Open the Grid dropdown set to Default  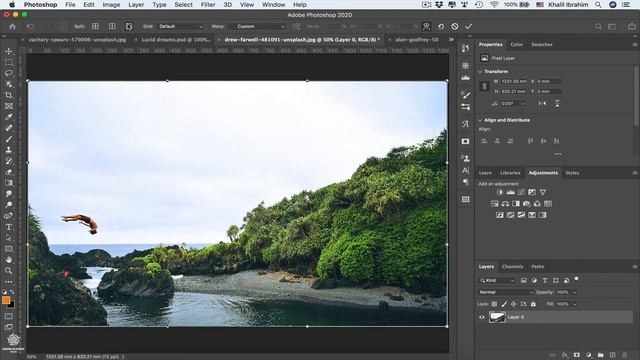tap(180, 27)
